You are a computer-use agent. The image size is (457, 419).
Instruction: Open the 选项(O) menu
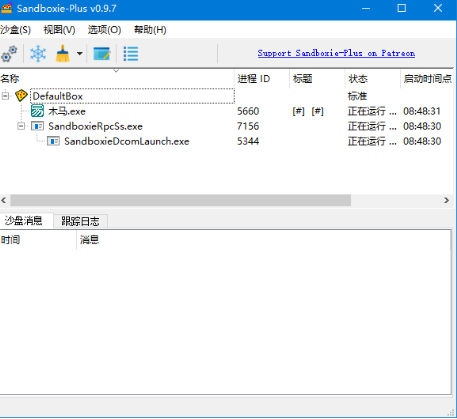click(104, 30)
